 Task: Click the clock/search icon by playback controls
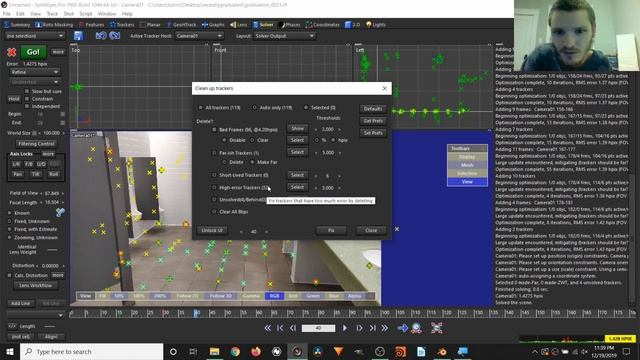[x=416, y=328]
